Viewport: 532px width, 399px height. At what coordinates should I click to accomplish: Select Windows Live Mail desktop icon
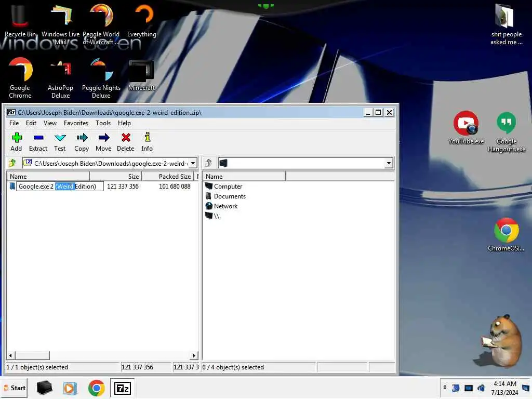61,24
